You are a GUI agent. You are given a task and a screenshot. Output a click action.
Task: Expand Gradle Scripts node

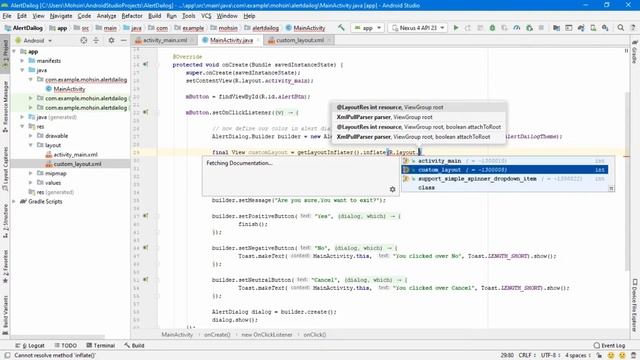click(x=15, y=202)
